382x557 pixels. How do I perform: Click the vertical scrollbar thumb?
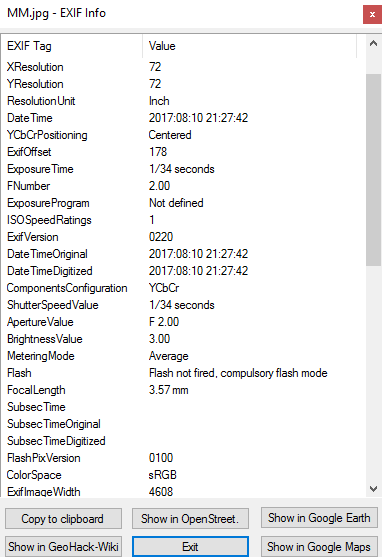(x=373, y=170)
